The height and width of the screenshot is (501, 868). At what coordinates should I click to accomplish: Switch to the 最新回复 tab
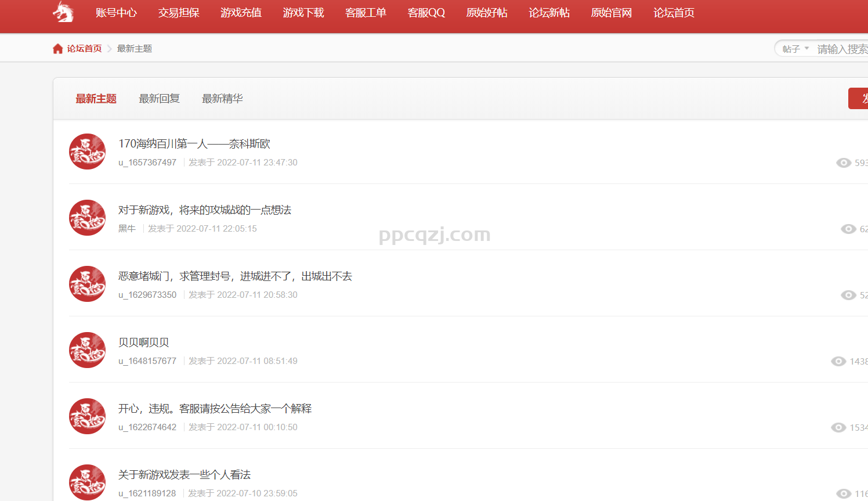159,99
